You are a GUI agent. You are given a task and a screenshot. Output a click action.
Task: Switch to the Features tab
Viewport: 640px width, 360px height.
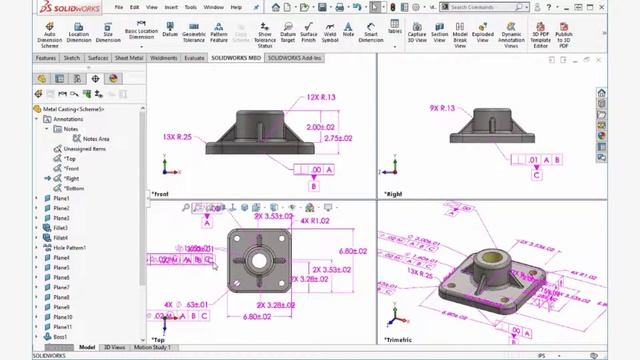[46, 58]
